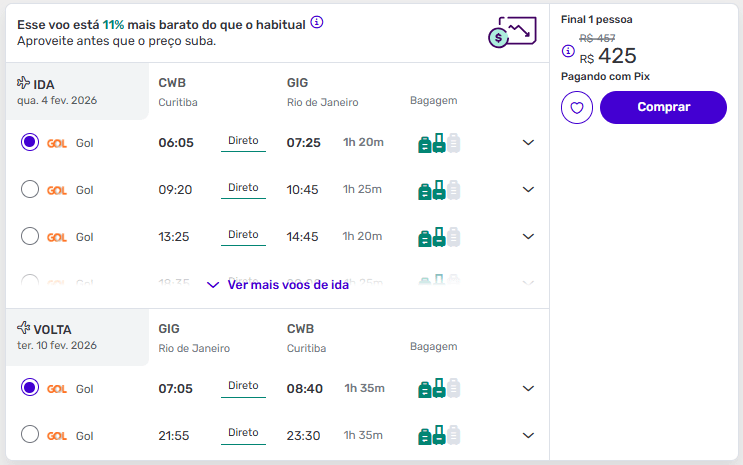743x465 pixels.
Task: Click baggage icons for 06:05 flight
Action: [439, 143]
